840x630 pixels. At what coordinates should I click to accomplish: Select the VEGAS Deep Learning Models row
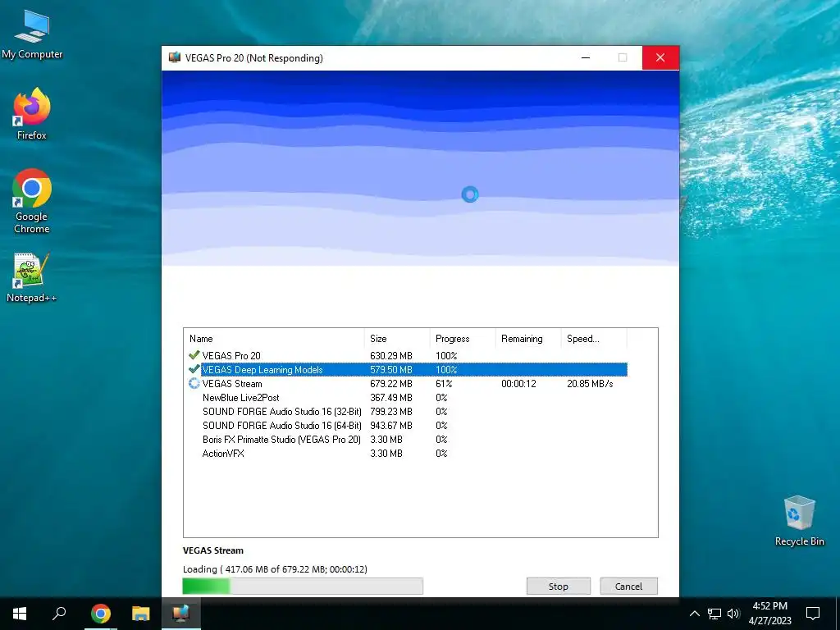pos(407,369)
